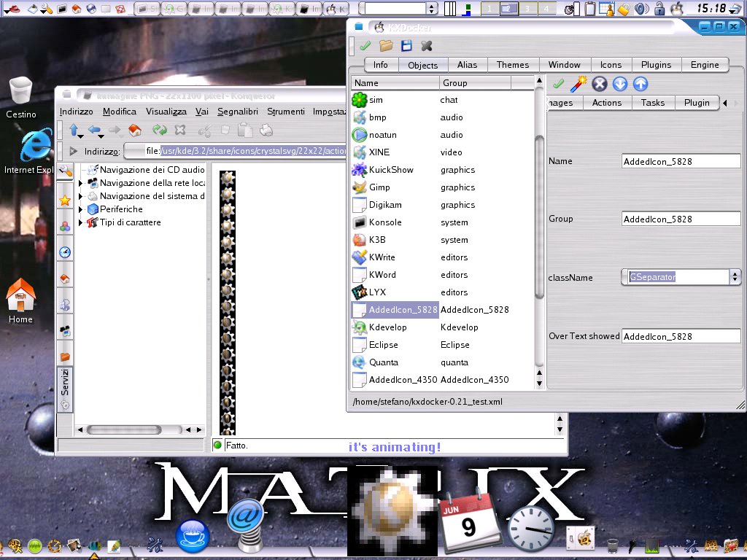
Task: Select the Tasks sub-tab
Action: pyautogui.click(x=653, y=103)
